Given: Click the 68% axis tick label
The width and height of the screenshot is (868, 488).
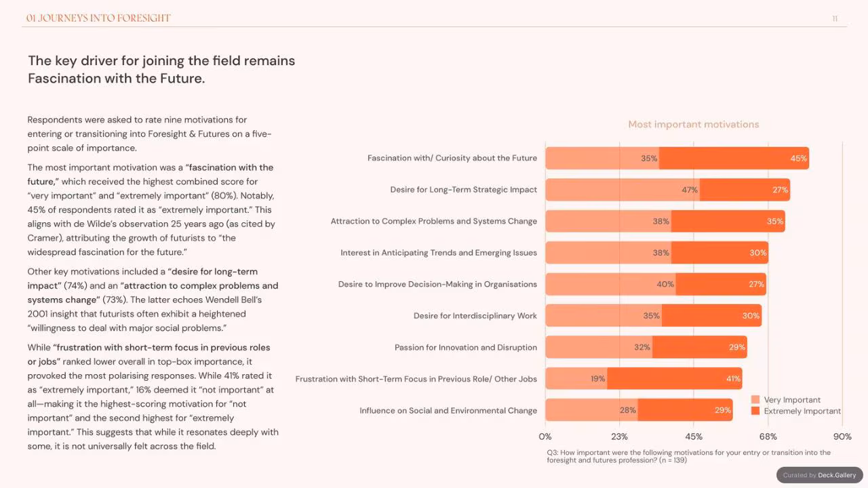Looking at the screenshot, I should pyautogui.click(x=768, y=436).
